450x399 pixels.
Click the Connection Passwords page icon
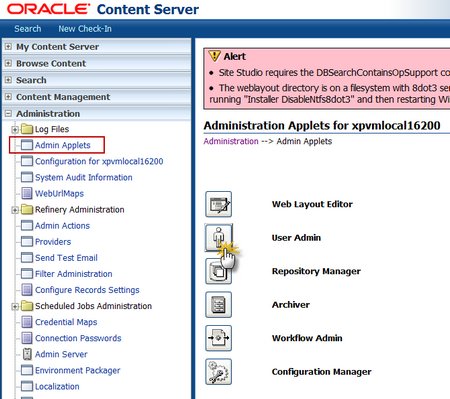pos(27,338)
